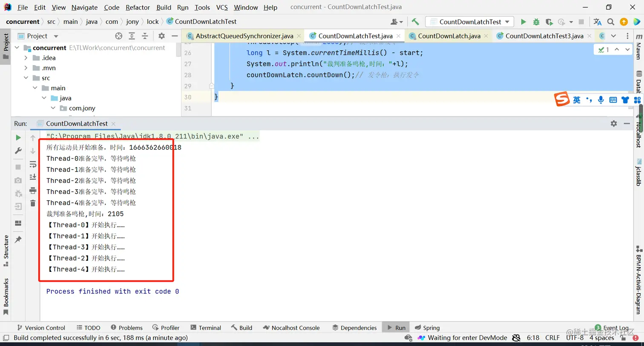Click the Build Project hammer icon
The height and width of the screenshot is (346, 644).
415,22
